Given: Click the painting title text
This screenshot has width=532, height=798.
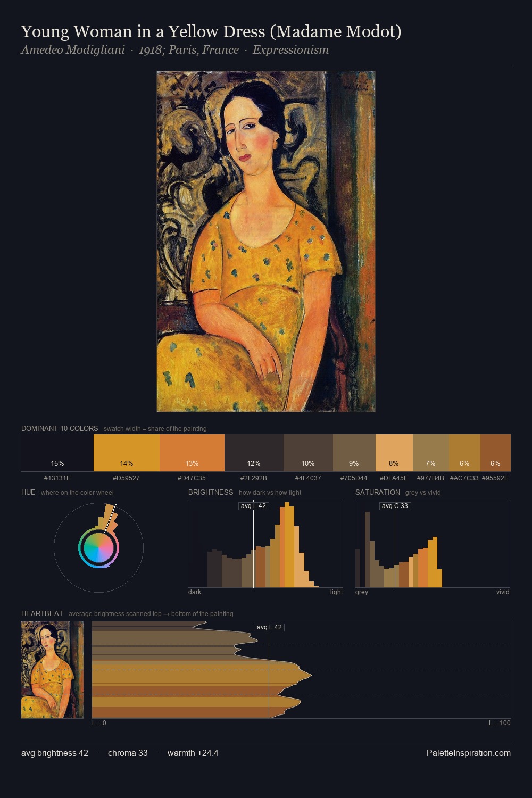Looking at the screenshot, I should coord(211,31).
